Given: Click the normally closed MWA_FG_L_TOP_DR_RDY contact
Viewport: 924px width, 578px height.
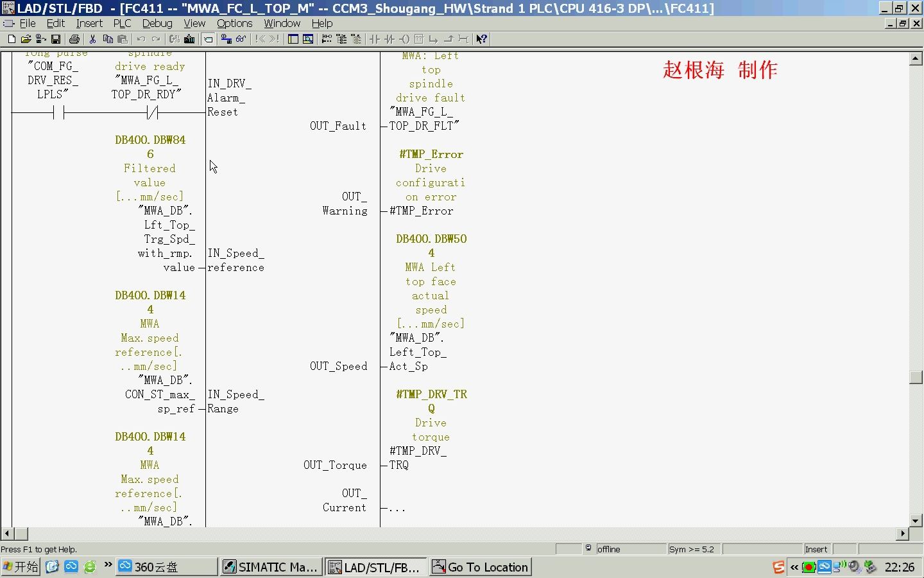Looking at the screenshot, I should click(x=152, y=114).
